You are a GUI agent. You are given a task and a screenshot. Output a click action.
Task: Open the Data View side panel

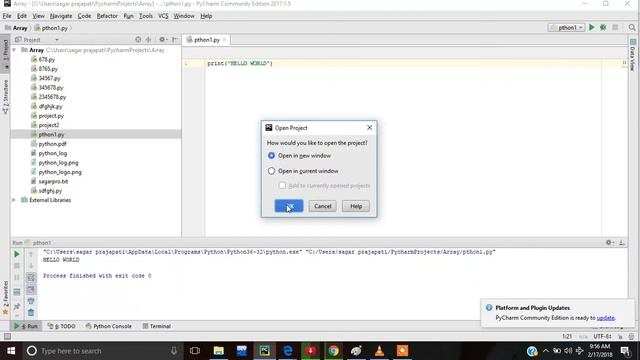pyautogui.click(x=632, y=55)
